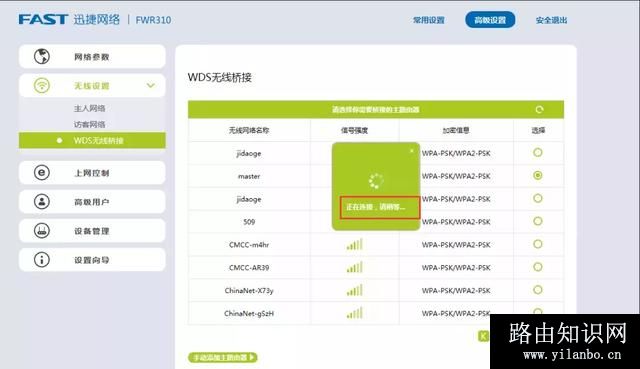This screenshot has width=640, height=369.
Task: Switch to 常用设置 tab
Action: coord(429,20)
